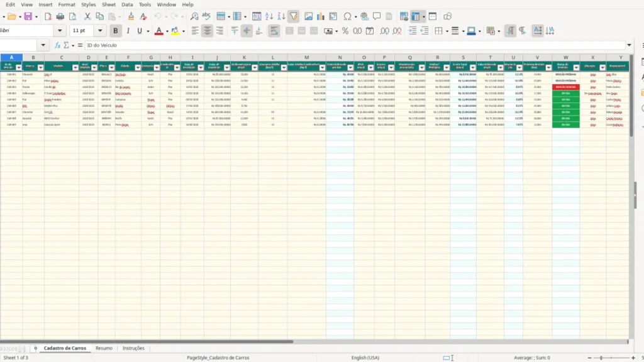Switch to the Resumo sheet tab
644x362 pixels.
coord(104,348)
